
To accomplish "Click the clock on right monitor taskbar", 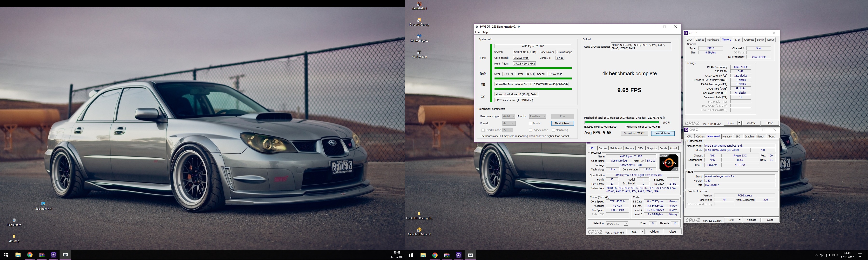I will (x=847, y=255).
